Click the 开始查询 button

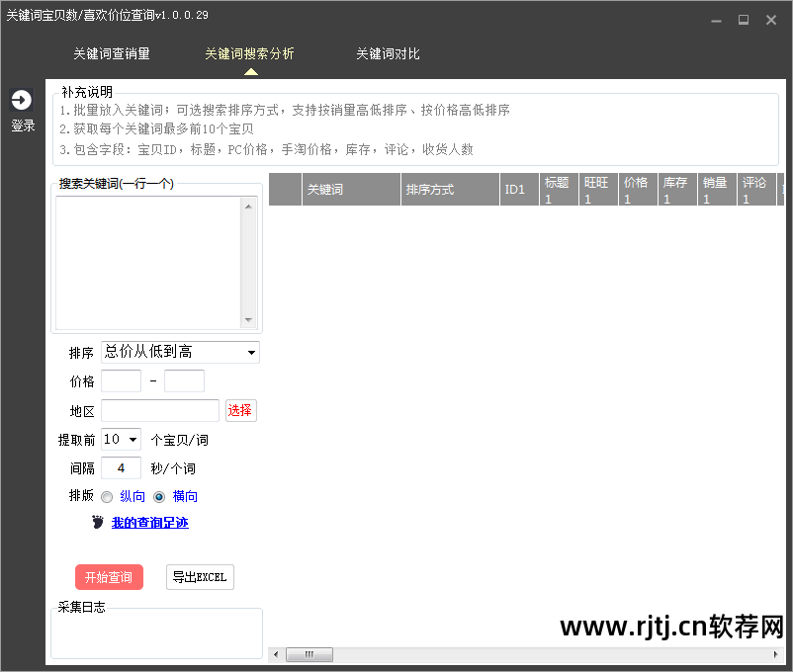109,577
